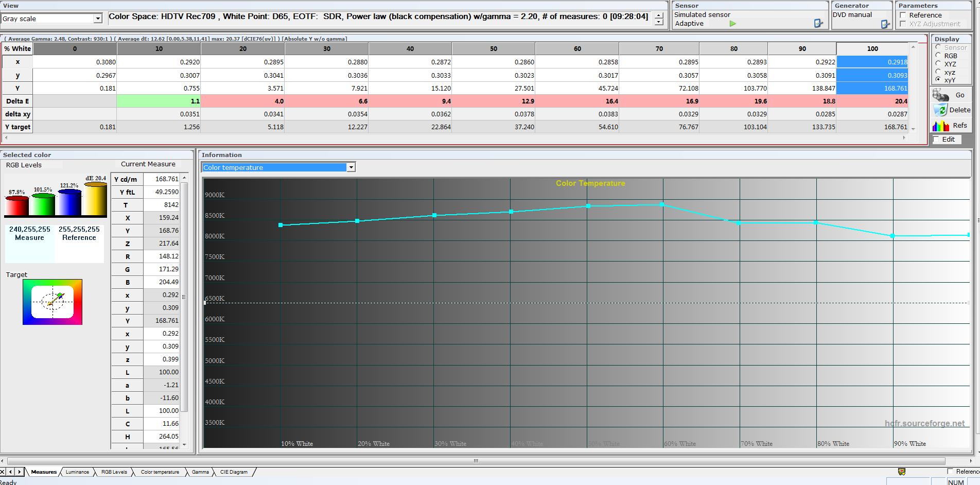Click the Delete trash bin button
This screenshot has height=485, width=980.
[951, 110]
